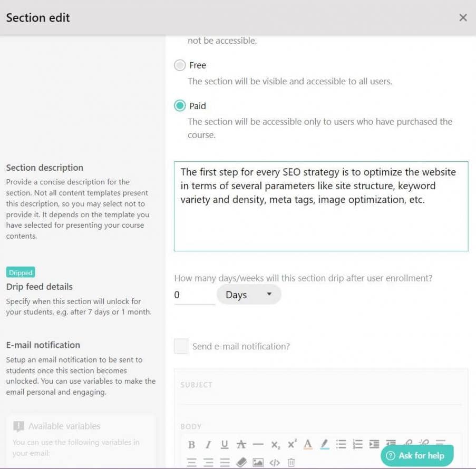
Task: Toggle HTML code view
Action: tap(275, 462)
